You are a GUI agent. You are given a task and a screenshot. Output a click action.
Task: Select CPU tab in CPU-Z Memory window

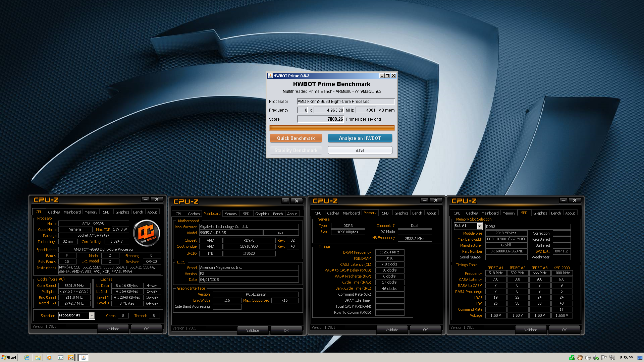pos(318,213)
